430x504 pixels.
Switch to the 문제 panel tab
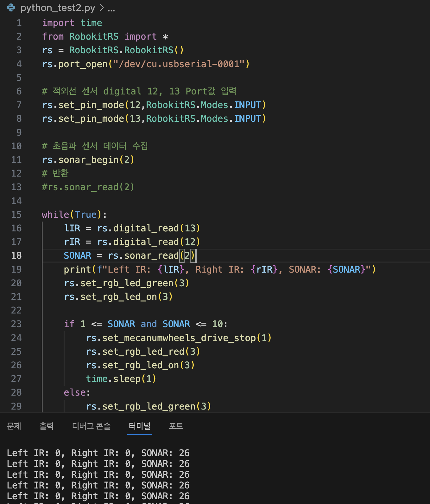pyautogui.click(x=14, y=426)
